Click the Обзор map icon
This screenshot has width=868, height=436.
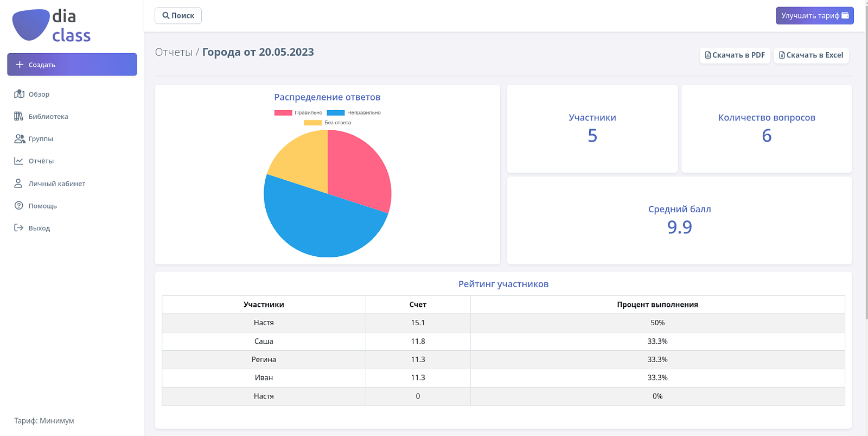click(19, 94)
